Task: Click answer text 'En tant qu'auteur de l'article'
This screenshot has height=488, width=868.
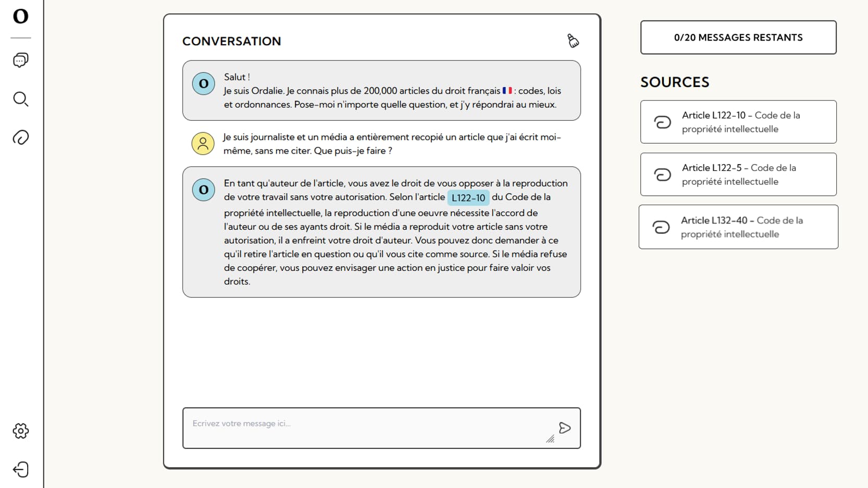Action: tap(284, 183)
